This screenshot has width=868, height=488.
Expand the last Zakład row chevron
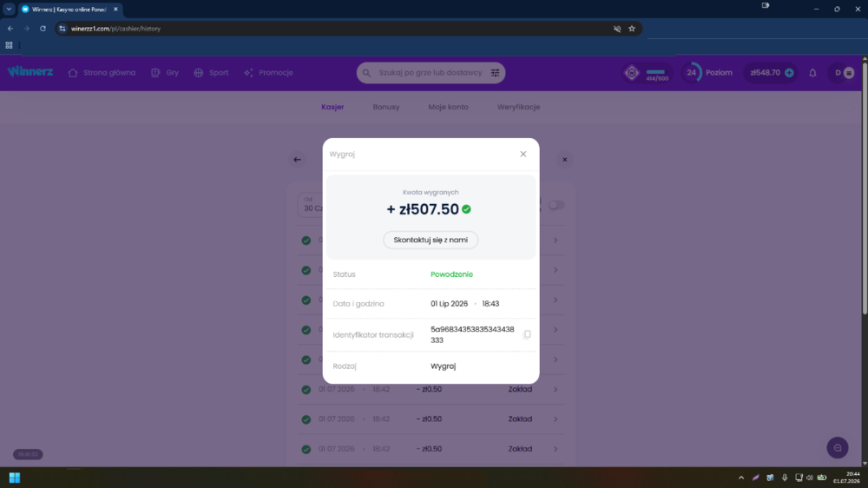tap(556, 449)
